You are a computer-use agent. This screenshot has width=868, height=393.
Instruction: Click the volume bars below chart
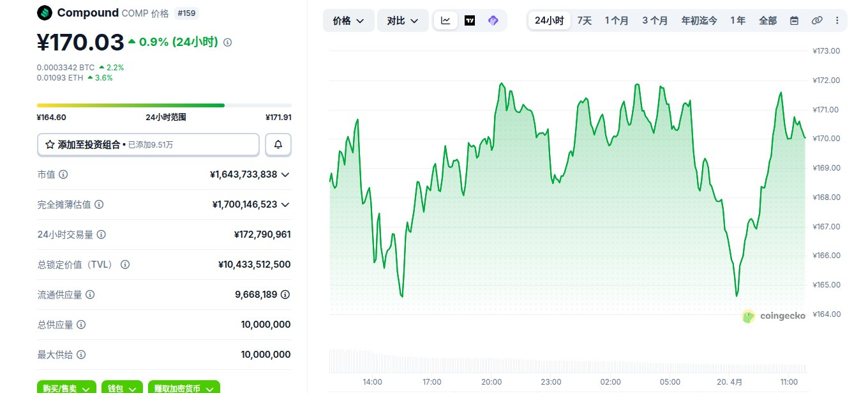[x=567, y=360]
